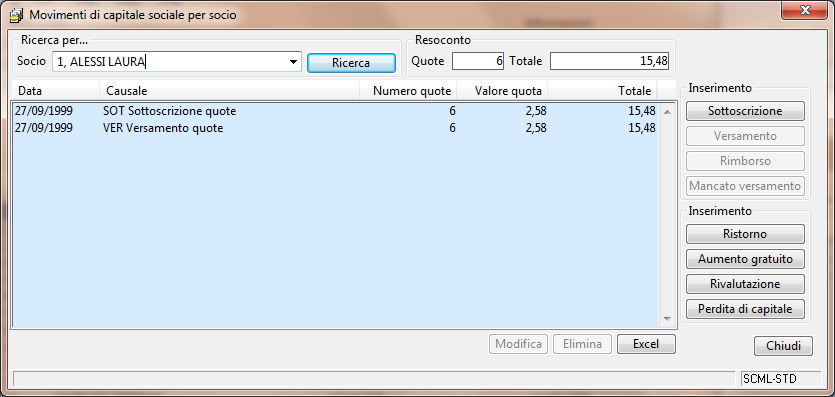
Task: Close the dialog with the Chiudi button
Action: (x=783, y=346)
